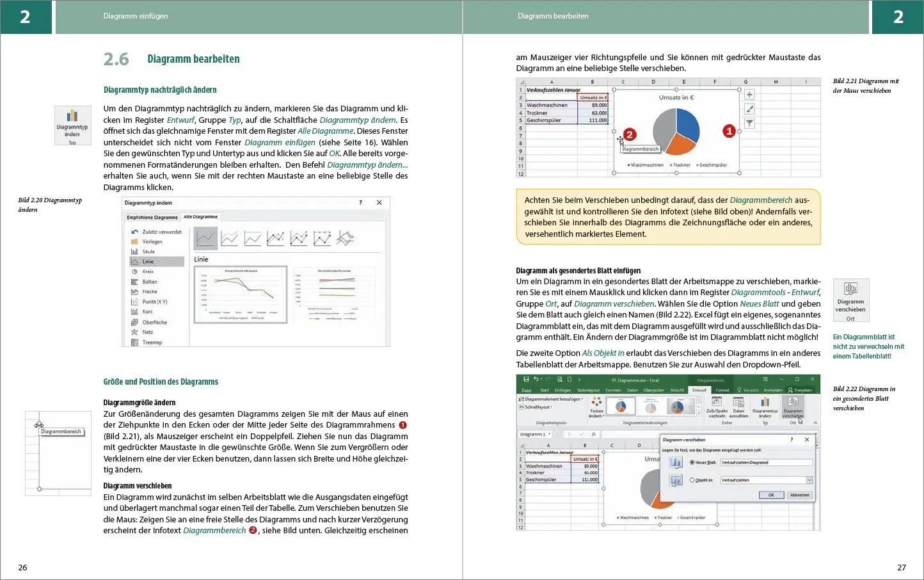The image size is (924, 580).
Task: Click the Verkaufszahlen-Diagramm name field
Action: tap(766, 462)
